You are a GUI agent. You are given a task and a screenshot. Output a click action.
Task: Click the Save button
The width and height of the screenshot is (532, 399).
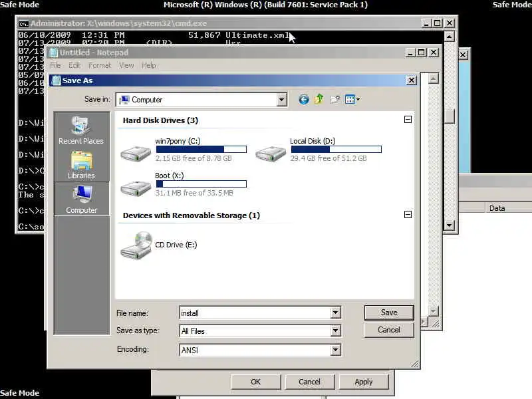pos(389,313)
